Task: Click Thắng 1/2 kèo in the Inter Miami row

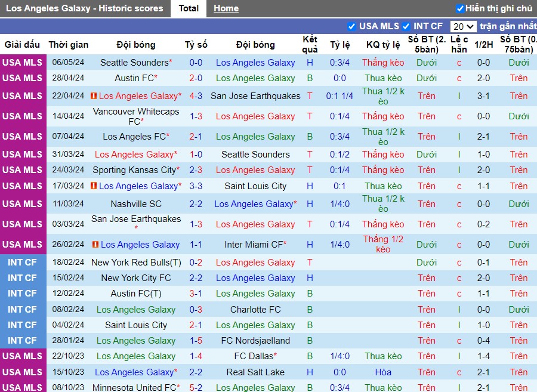Action: pos(383,245)
